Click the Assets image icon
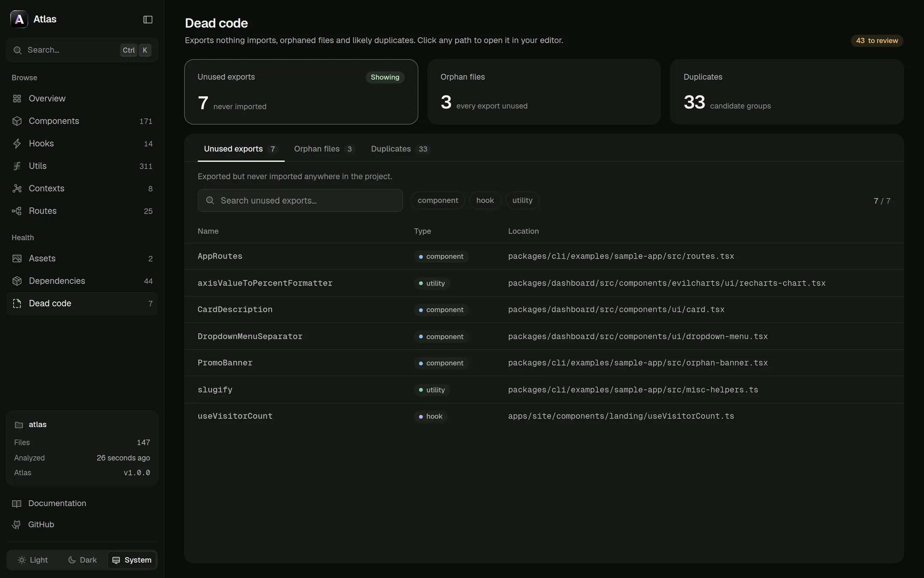Image resolution: width=924 pixels, height=578 pixels. pyautogui.click(x=17, y=259)
